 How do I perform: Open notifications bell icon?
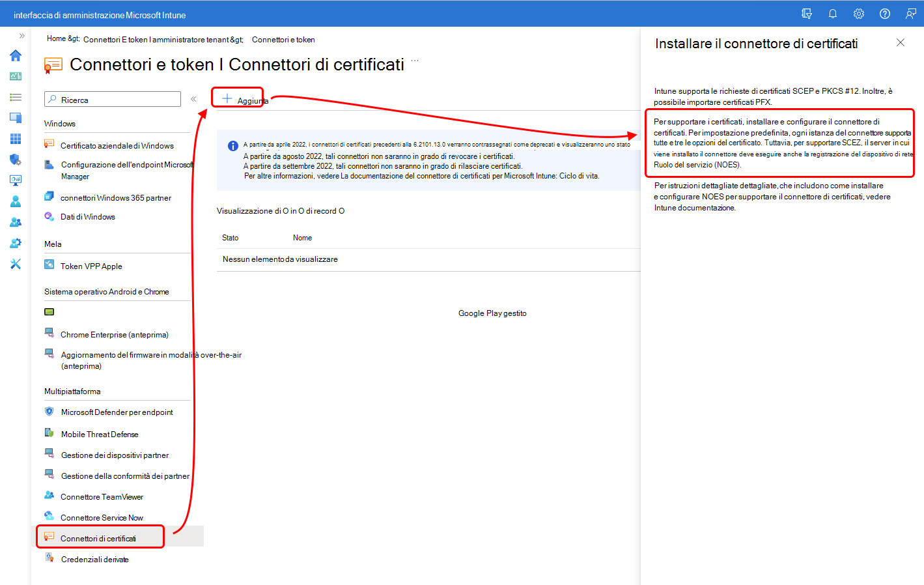(x=833, y=14)
